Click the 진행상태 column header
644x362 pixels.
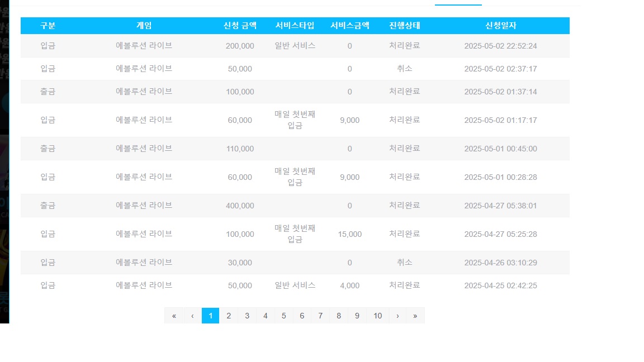pyautogui.click(x=405, y=26)
